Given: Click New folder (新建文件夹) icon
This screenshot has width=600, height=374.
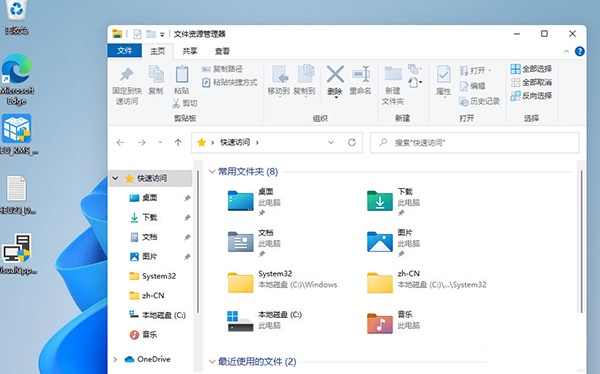Looking at the screenshot, I should tap(393, 73).
